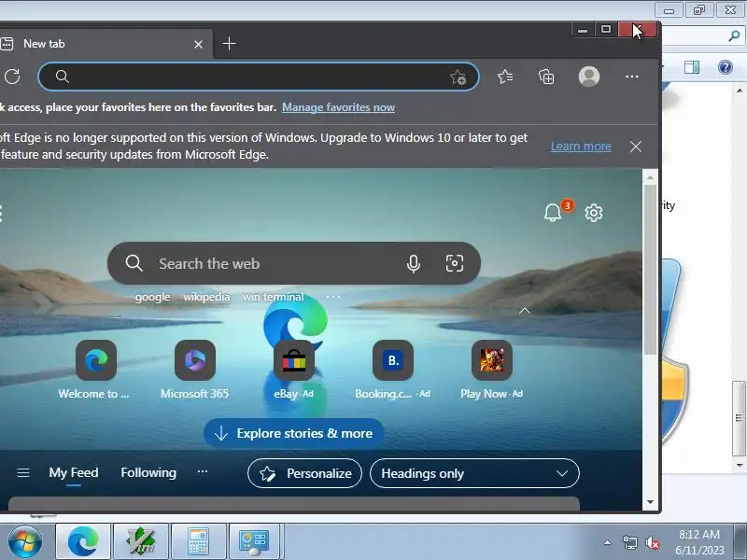Click the Edge address bar field
Image resolution: width=747 pixels, height=560 pixels.
pyautogui.click(x=259, y=77)
